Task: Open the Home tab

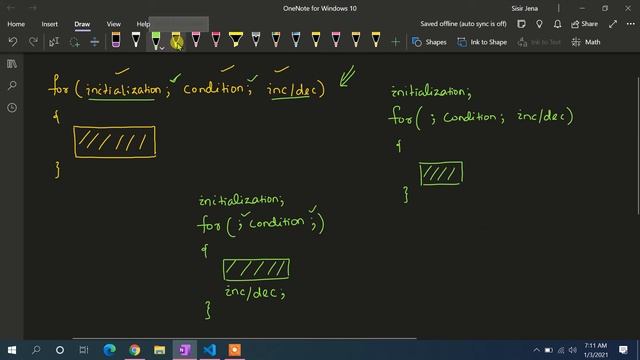Action: (x=16, y=24)
